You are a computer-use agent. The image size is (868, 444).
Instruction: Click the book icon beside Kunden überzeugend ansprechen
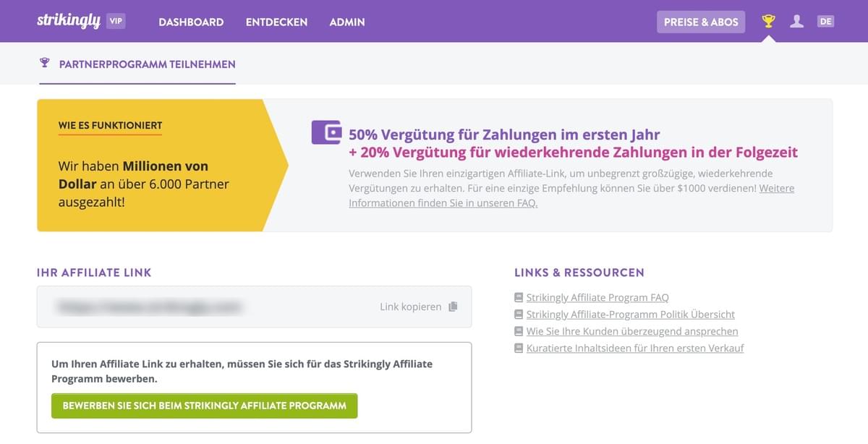coord(519,331)
